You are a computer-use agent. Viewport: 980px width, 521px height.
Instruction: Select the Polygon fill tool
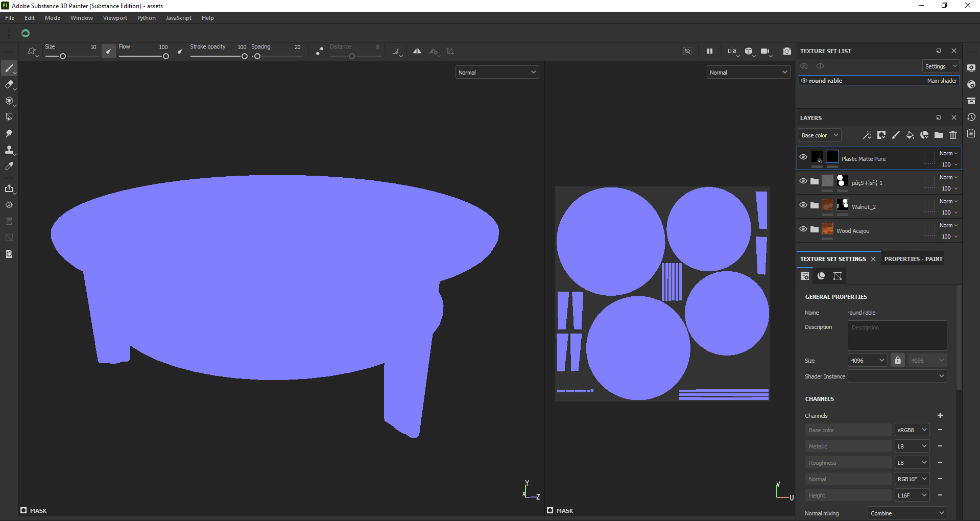(9, 117)
